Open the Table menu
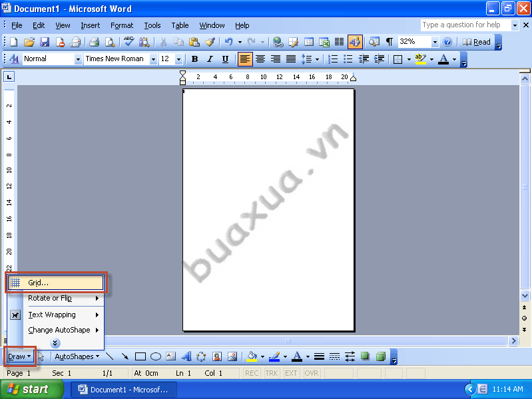 coord(180,25)
